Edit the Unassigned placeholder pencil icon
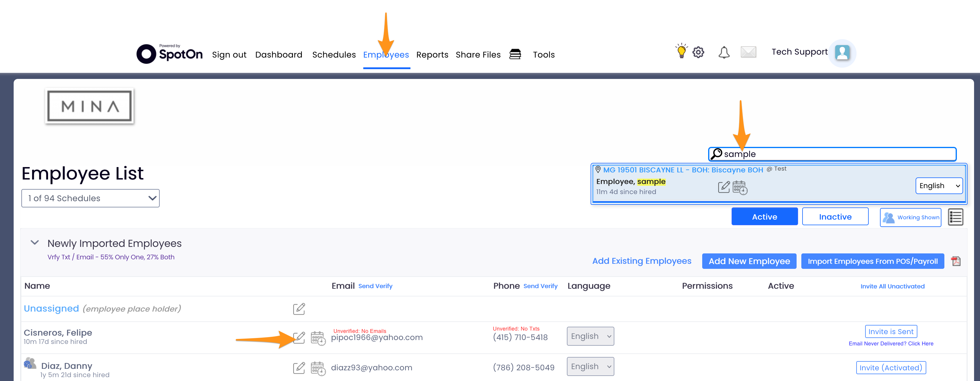 (x=299, y=309)
